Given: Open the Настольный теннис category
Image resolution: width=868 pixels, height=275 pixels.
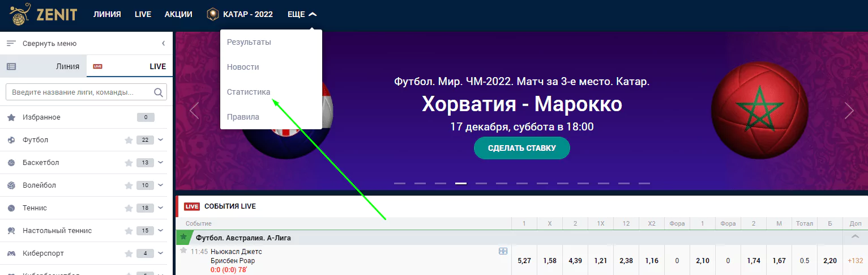Looking at the screenshot, I should point(57,231).
